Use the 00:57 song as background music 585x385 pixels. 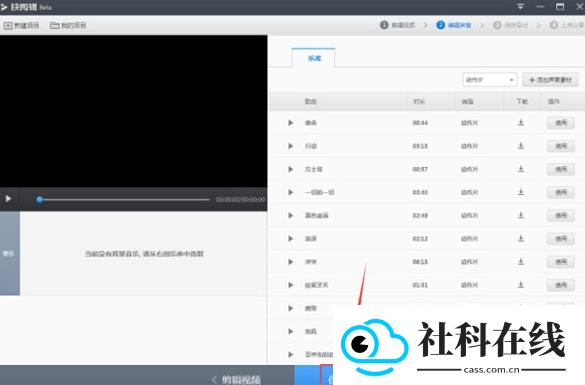560,169
